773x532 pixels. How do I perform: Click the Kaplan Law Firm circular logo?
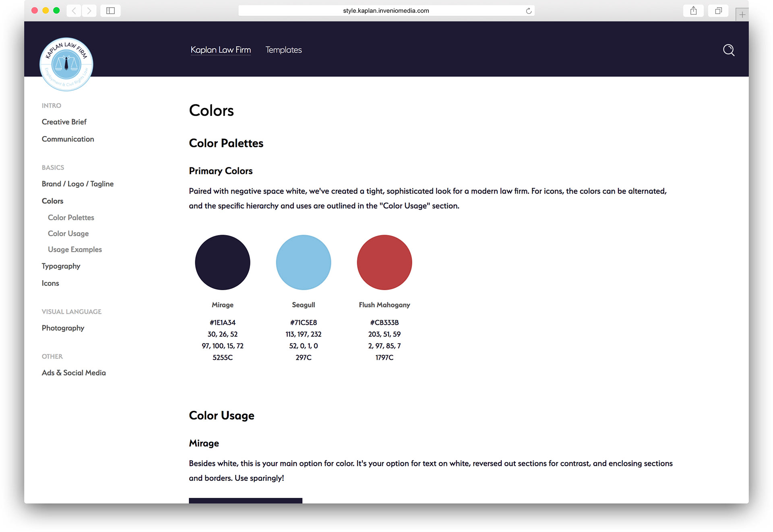click(x=66, y=64)
